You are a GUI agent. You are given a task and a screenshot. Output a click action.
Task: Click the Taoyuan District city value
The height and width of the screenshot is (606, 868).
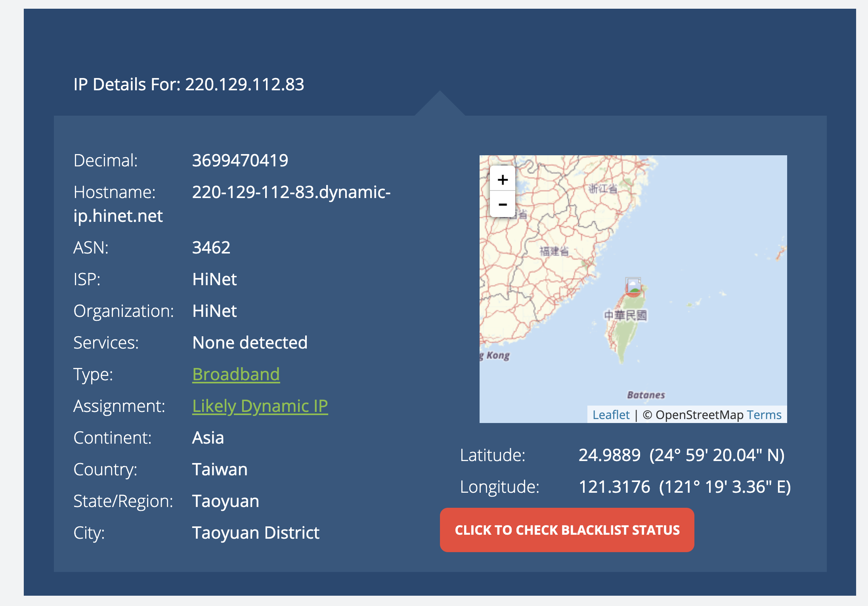[x=256, y=533]
